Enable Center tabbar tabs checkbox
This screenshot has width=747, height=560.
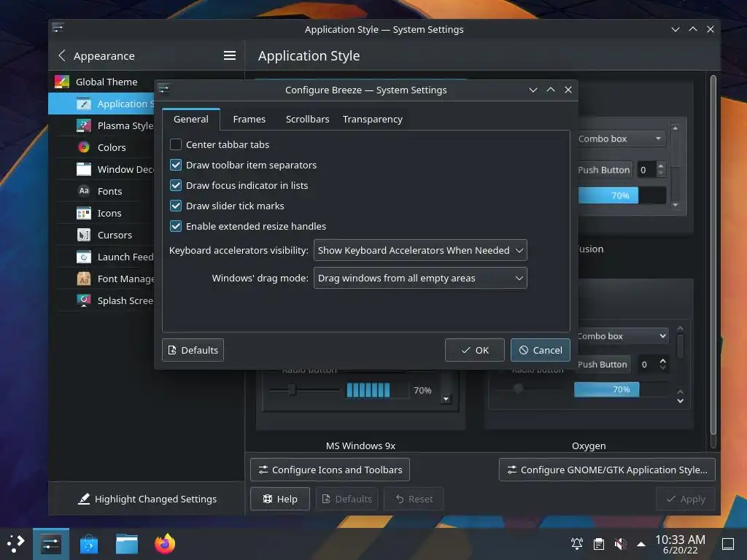pos(176,144)
